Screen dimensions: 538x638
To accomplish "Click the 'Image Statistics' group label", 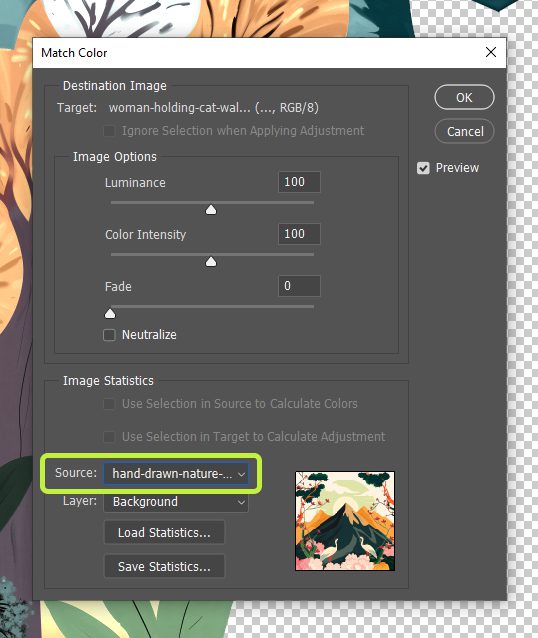I will [108, 381].
